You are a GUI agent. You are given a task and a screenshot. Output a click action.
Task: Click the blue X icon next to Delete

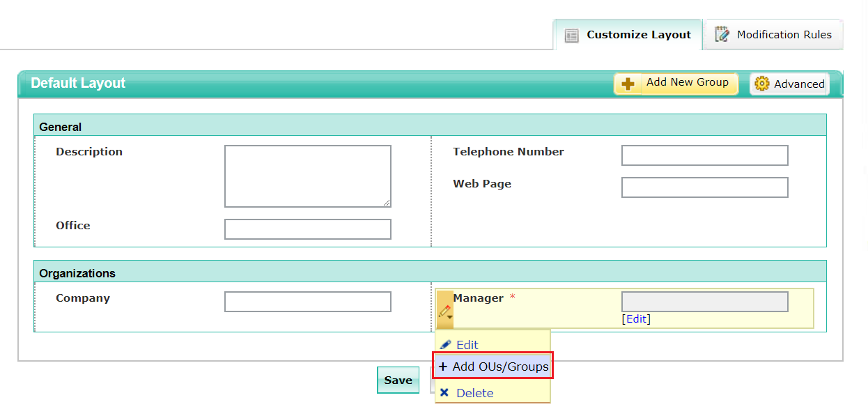(444, 392)
